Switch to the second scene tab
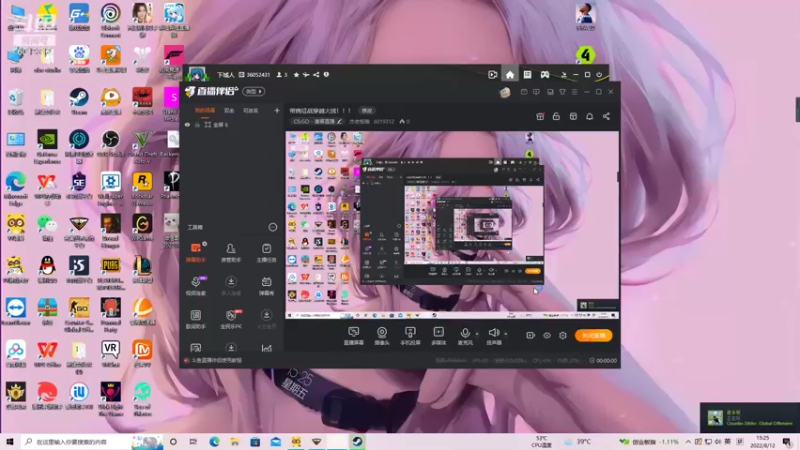Viewport: 800px width, 450px height. 229,110
